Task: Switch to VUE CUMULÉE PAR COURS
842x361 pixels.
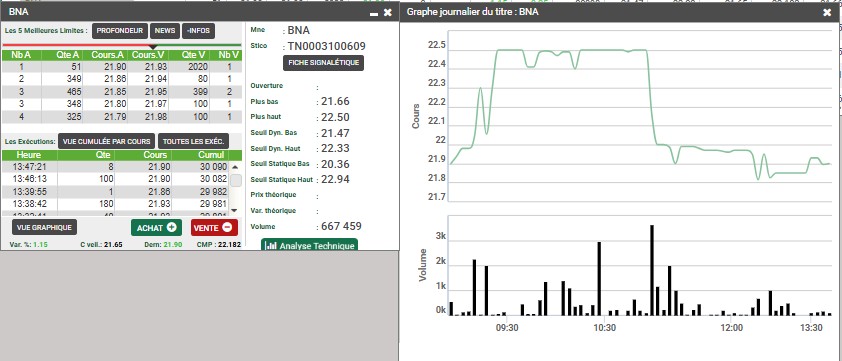Action: click(106, 141)
